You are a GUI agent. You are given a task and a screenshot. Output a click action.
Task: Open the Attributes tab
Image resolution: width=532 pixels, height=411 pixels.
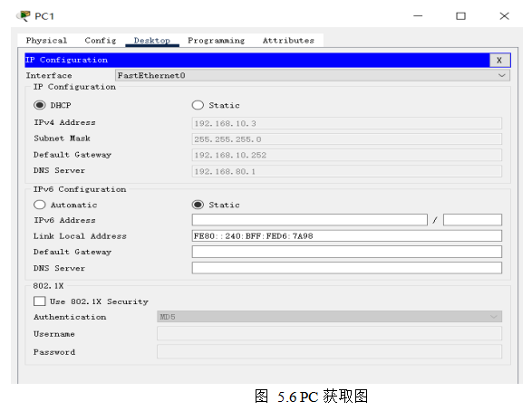pos(288,41)
